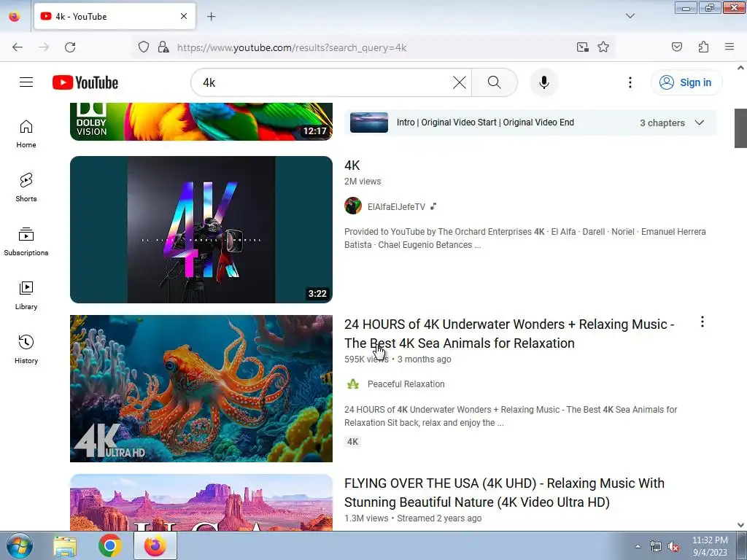
Task: Click the YouTube logo
Action: click(x=85, y=82)
